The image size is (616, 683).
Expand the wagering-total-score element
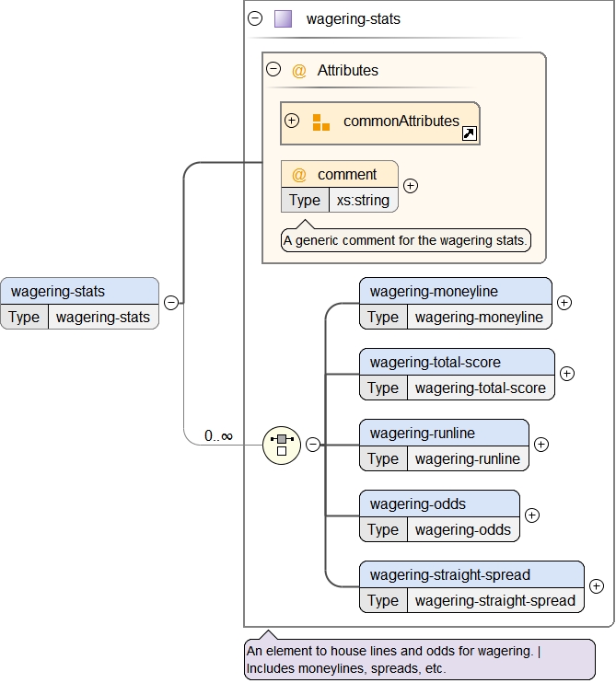(567, 374)
